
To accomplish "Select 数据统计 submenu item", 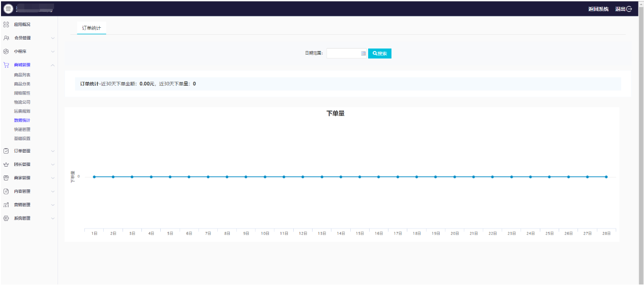I will (x=22, y=120).
